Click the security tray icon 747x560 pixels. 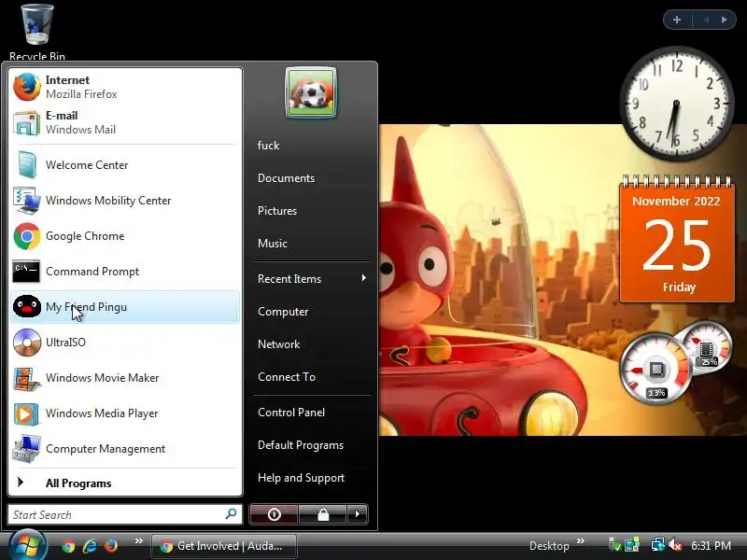614,545
